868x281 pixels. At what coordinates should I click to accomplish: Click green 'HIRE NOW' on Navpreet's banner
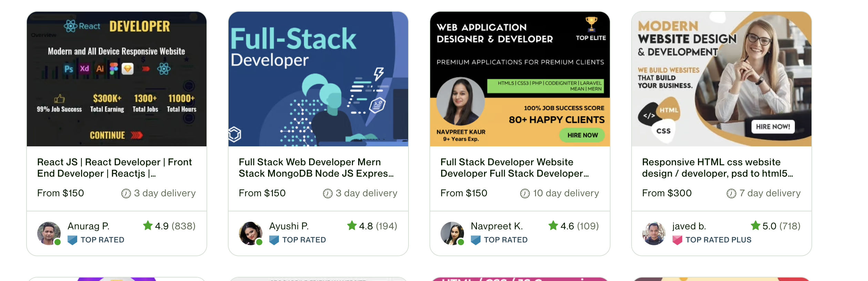coord(583,135)
